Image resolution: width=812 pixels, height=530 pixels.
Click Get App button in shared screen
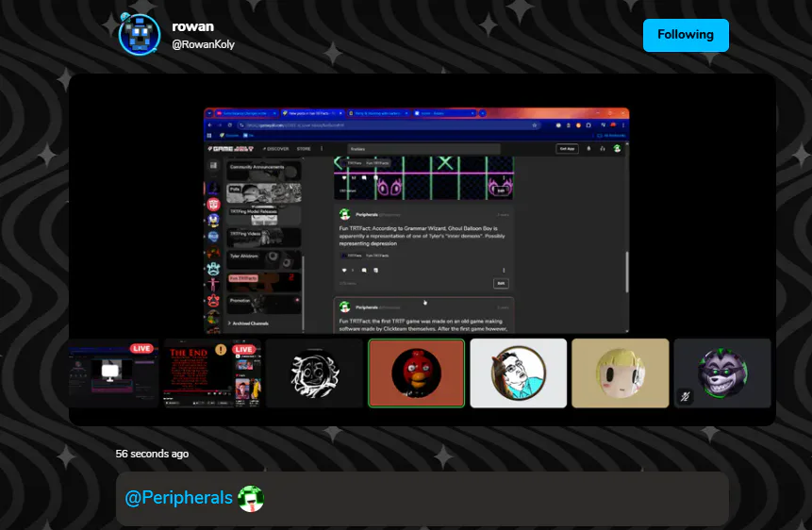[567, 149]
